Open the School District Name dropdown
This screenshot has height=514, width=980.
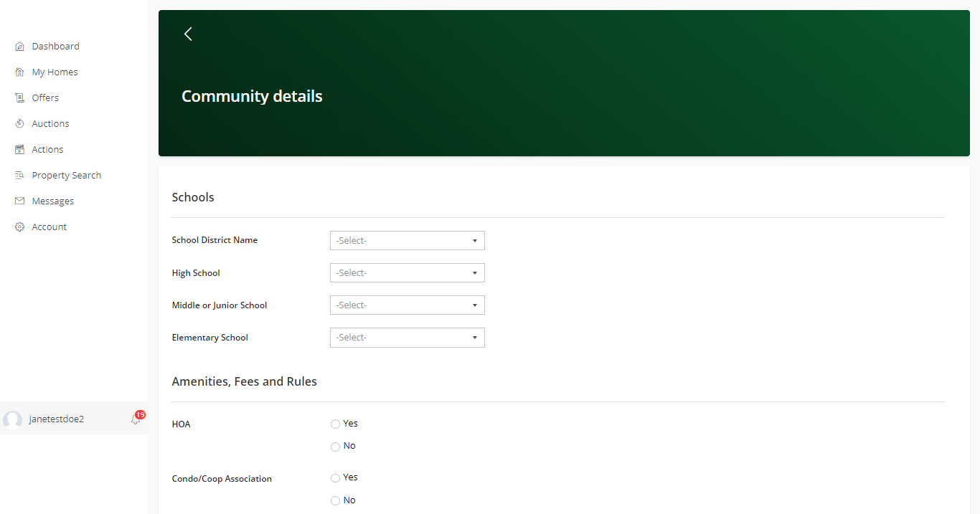pos(407,241)
